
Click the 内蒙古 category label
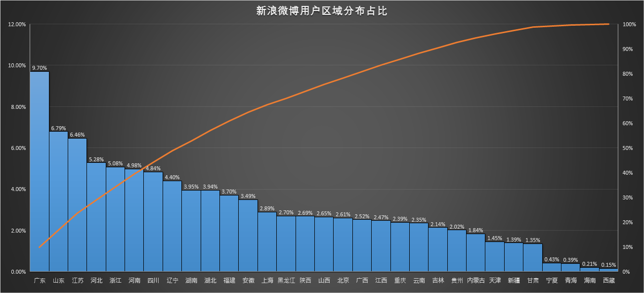pyautogui.click(x=476, y=281)
